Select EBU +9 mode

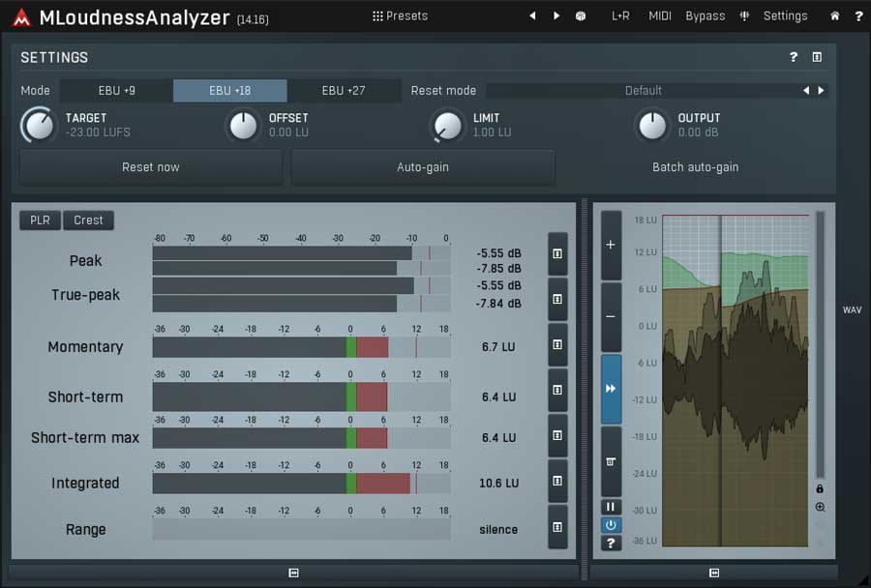click(x=117, y=91)
